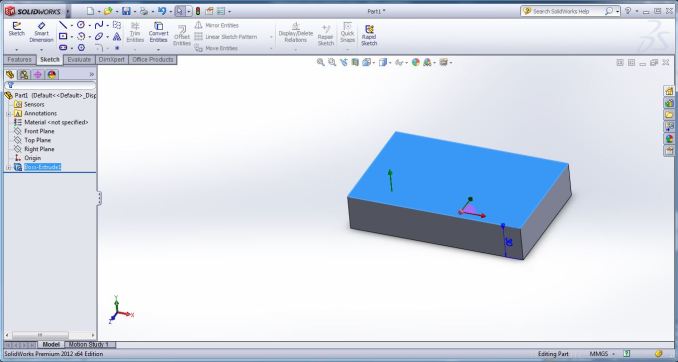
Task: Switch to the Motion Study 1 tab
Action: click(x=90, y=345)
